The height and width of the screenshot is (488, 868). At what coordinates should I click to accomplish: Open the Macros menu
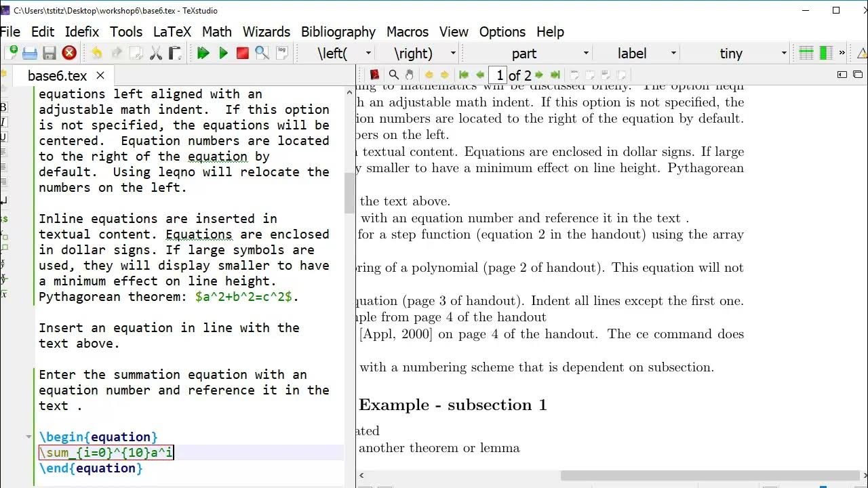[x=408, y=32]
